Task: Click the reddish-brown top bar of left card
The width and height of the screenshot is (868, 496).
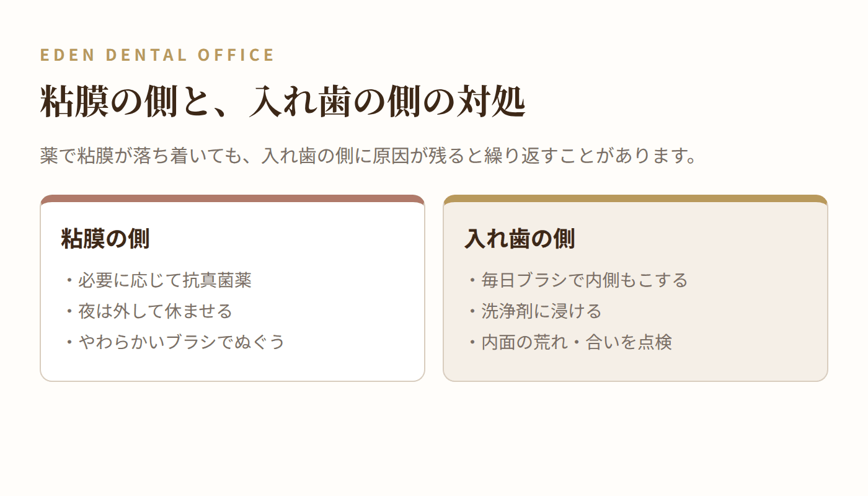Action: pos(232,198)
